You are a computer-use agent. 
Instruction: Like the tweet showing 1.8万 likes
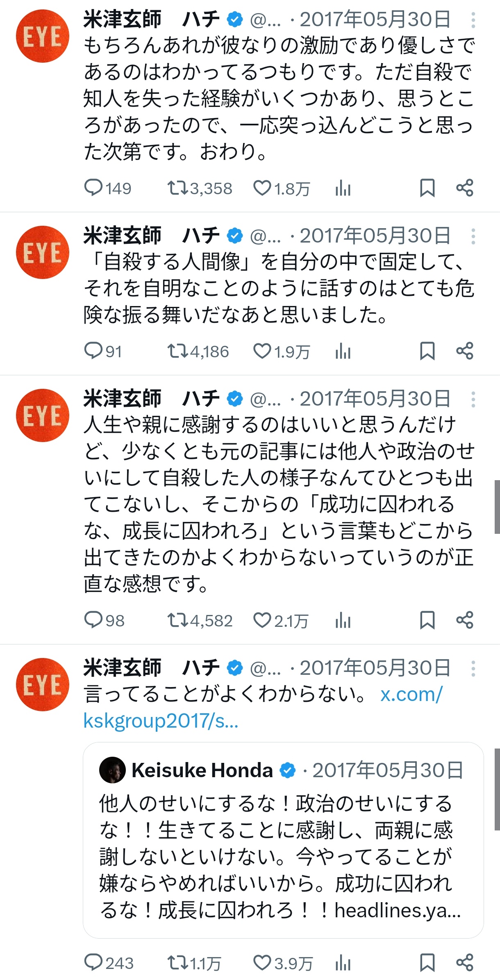282,188
